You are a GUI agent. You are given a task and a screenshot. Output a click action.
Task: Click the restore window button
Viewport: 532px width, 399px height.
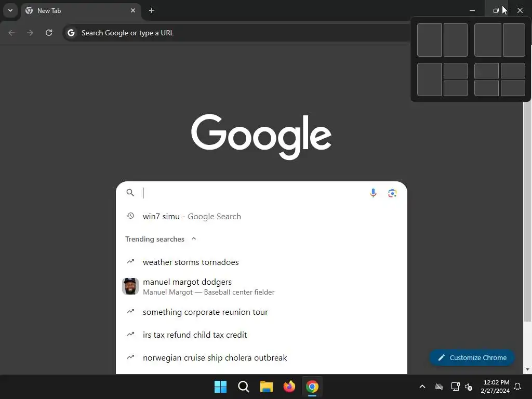[x=496, y=10]
